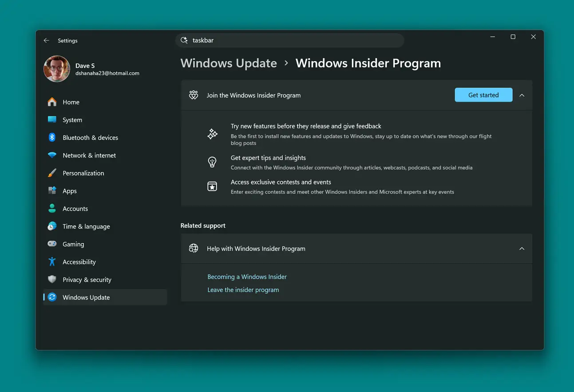The image size is (574, 392).
Task: Click the System monitor icon
Action: pyautogui.click(x=52, y=120)
